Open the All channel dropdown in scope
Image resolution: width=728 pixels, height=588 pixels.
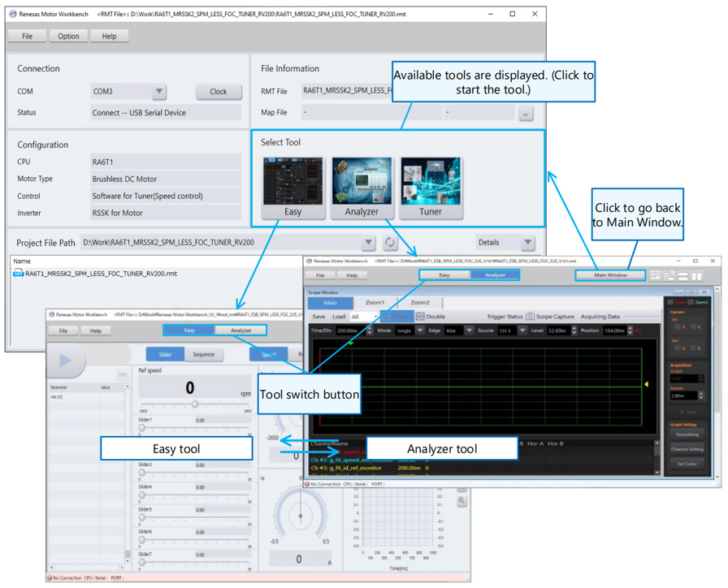coord(365,317)
